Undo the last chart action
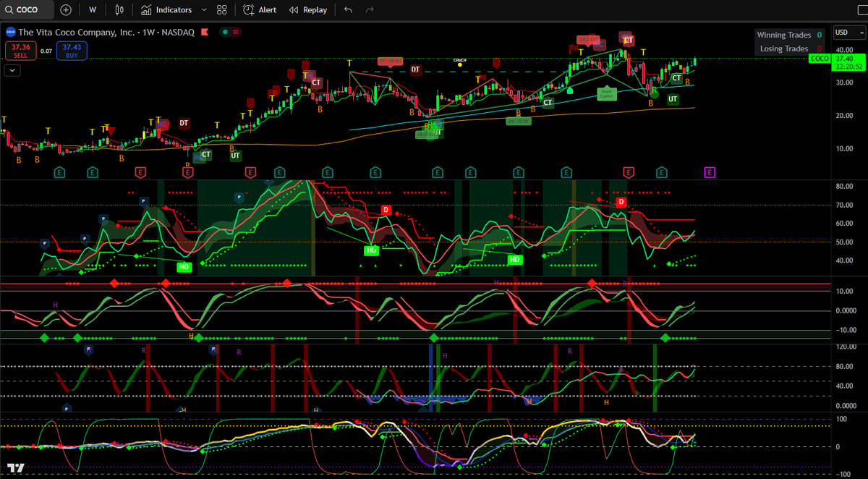 point(349,10)
